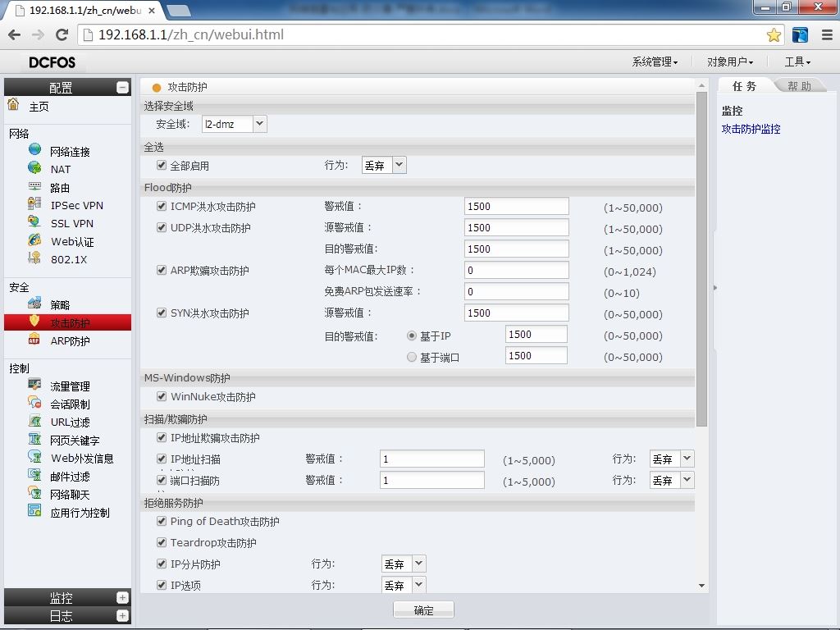The image size is (840, 630).
Task: Click the 802.1X icon
Action: click(34, 258)
